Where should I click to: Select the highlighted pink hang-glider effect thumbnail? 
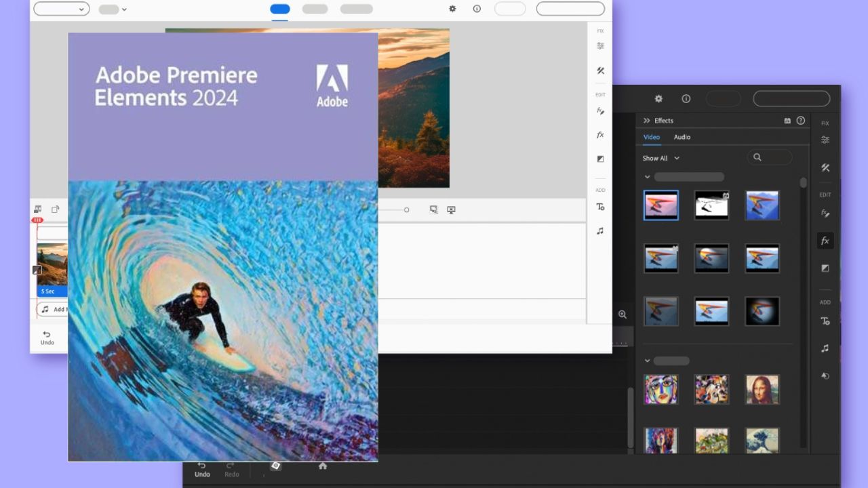[660, 205]
